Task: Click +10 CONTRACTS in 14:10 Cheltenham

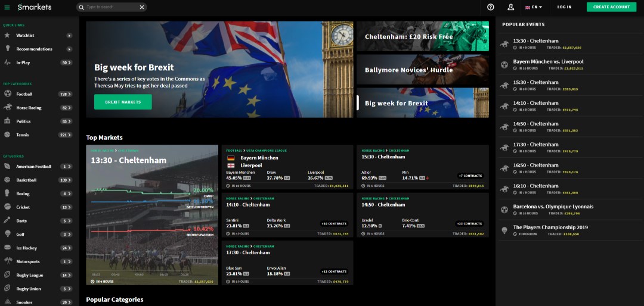Action: [334, 224]
